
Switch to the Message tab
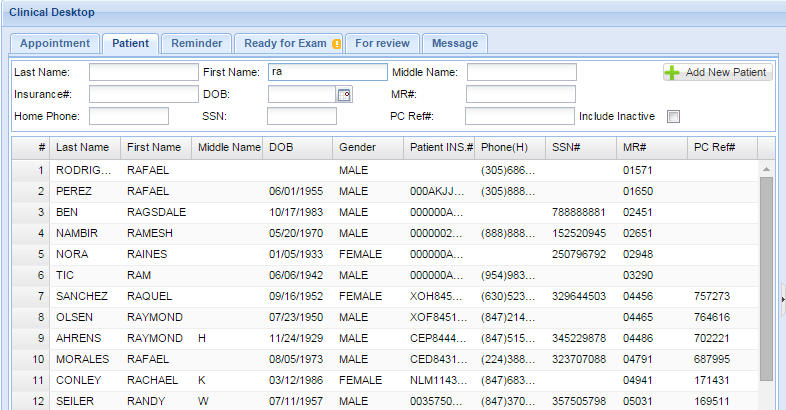coord(455,44)
